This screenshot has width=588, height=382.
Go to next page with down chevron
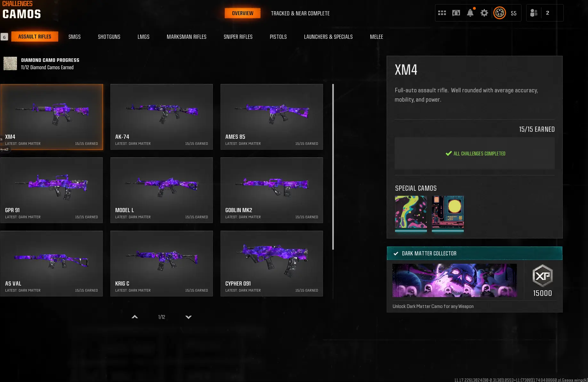189,317
